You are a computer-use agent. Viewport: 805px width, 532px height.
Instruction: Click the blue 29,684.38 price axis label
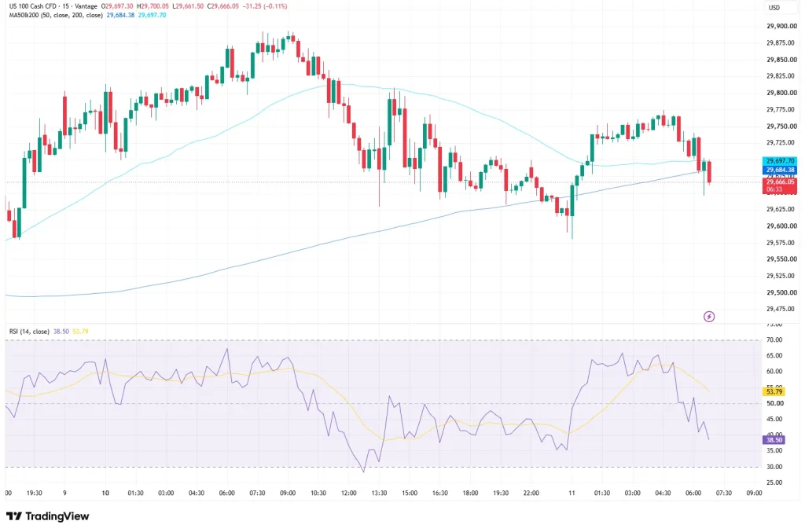(780, 170)
